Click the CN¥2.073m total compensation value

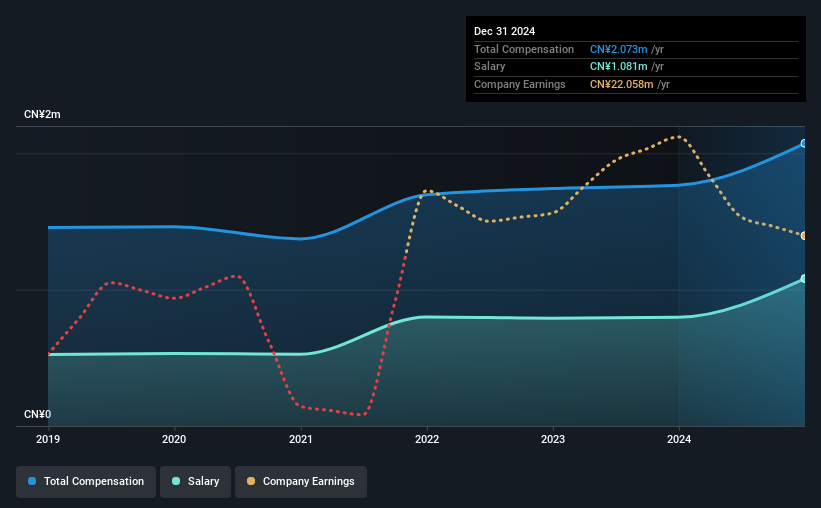618,49
